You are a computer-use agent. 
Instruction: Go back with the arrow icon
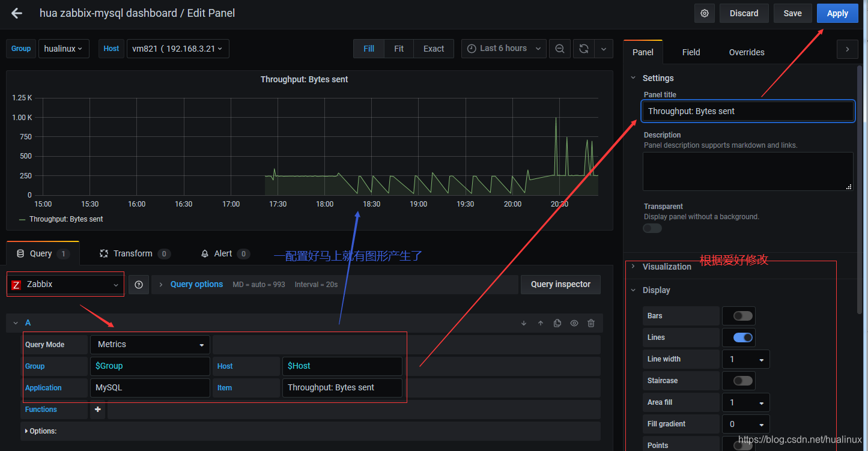coord(17,13)
